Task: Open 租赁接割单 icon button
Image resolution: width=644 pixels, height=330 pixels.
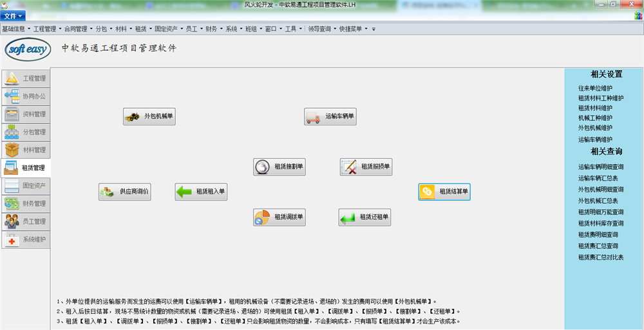Action: [x=279, y=167]
